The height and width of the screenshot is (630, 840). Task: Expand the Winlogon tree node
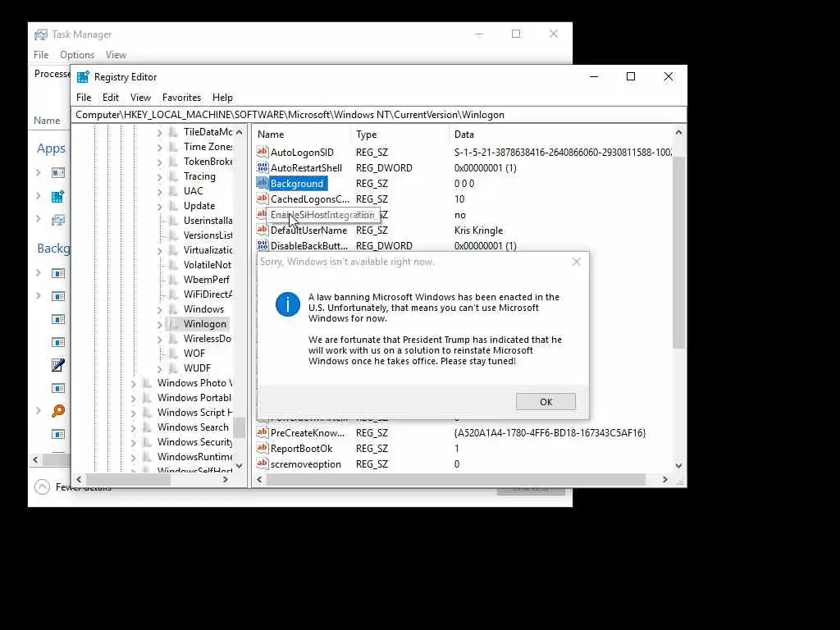coord(160,324)
